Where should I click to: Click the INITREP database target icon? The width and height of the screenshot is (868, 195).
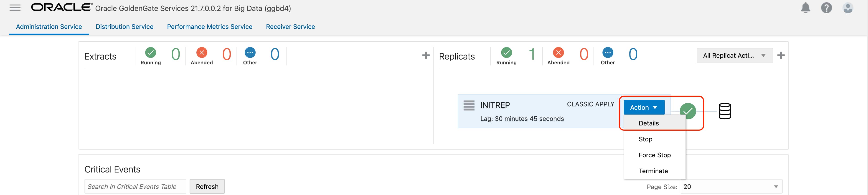[724, 111]
